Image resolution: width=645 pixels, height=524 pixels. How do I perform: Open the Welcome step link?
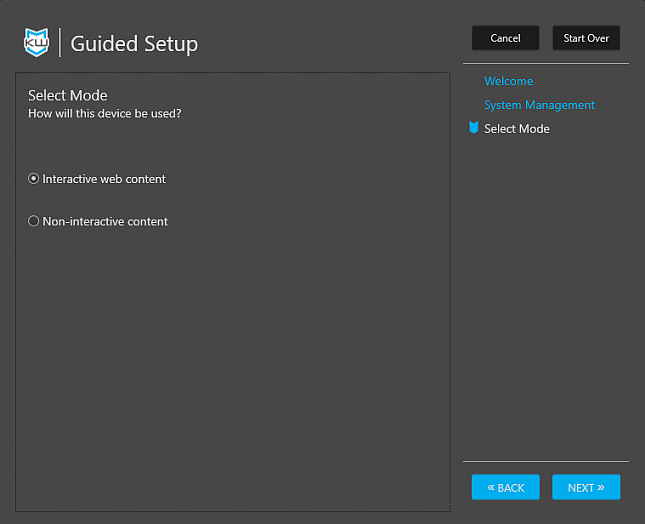pyautogui.click(x=508, y=81)
